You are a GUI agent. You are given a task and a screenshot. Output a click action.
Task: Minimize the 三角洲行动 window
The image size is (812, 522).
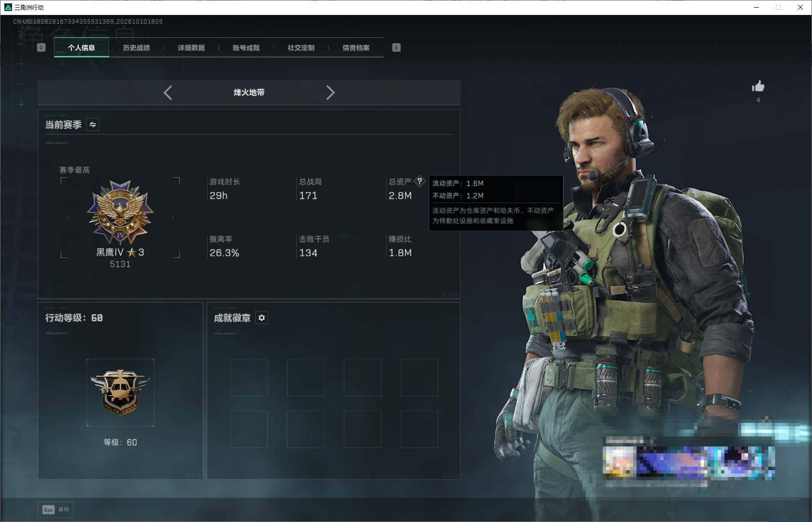coord(756,7)
